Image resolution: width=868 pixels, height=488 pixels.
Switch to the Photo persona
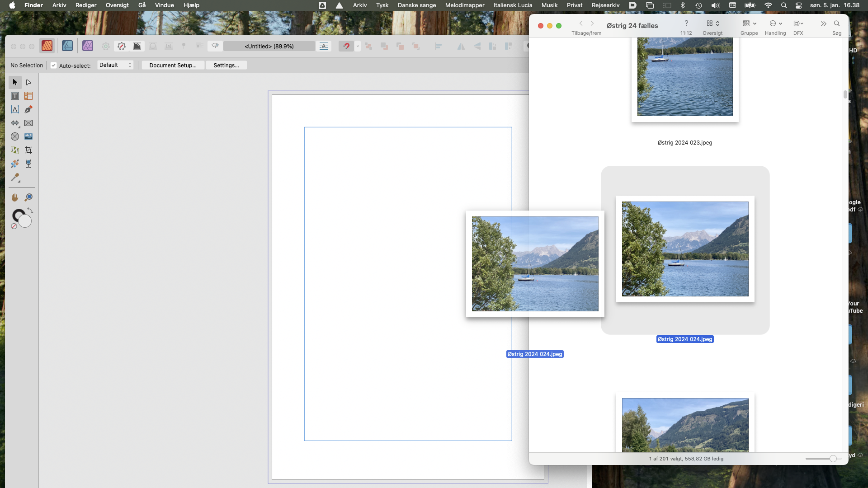(88, 46)
